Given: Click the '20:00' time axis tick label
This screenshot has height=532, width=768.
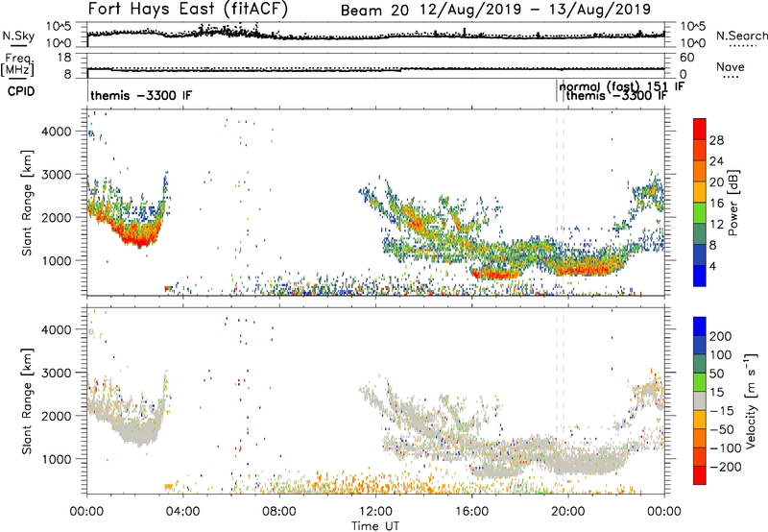Looking at the screenshot, I should 568,512.
